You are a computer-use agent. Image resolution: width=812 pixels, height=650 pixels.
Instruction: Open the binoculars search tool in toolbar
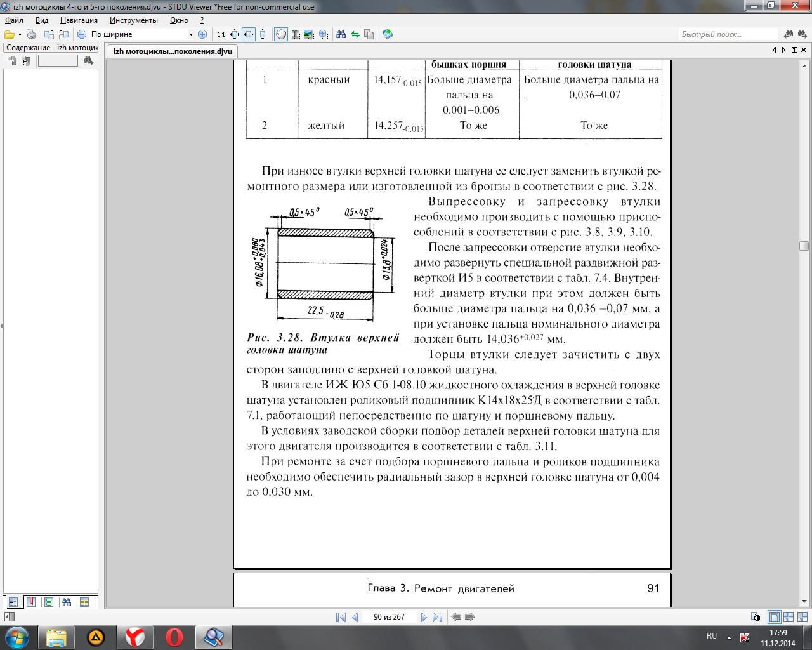[341, 34]
